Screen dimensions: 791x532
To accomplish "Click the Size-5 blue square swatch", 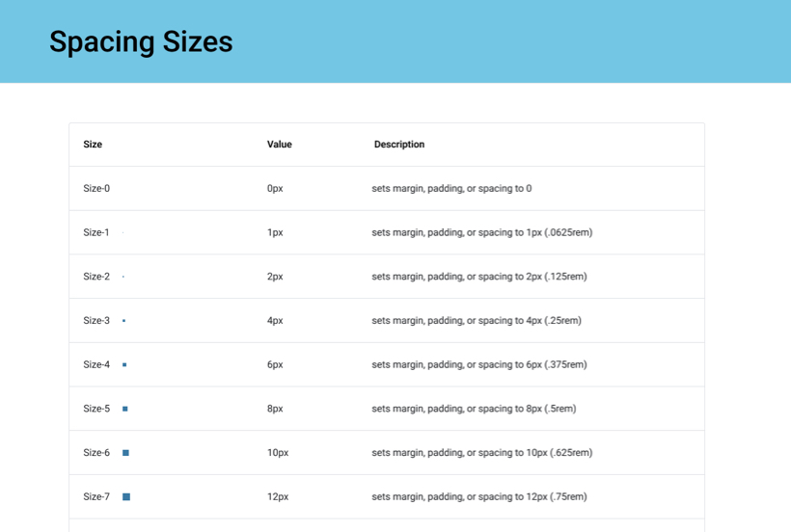I will (x=125, y=409).
